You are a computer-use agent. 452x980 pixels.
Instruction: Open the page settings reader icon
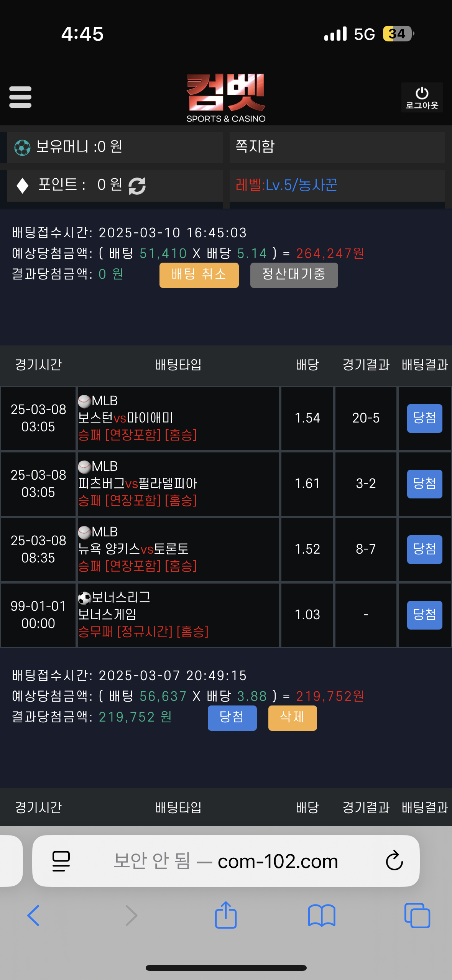point(61,861)
